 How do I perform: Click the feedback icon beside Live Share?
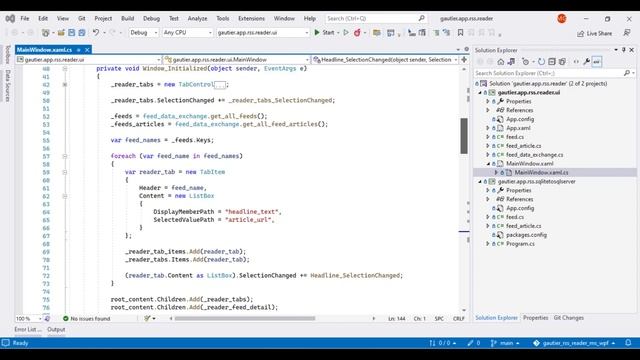[x=627, y=33]
